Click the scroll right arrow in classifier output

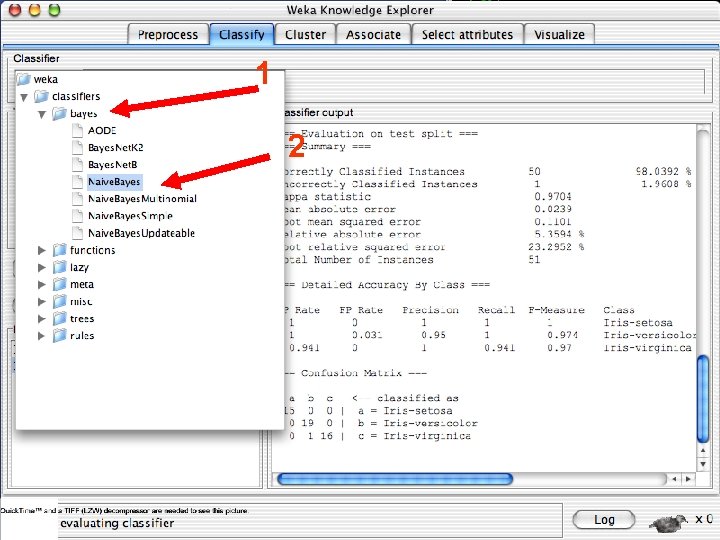(x=688, y=479)
